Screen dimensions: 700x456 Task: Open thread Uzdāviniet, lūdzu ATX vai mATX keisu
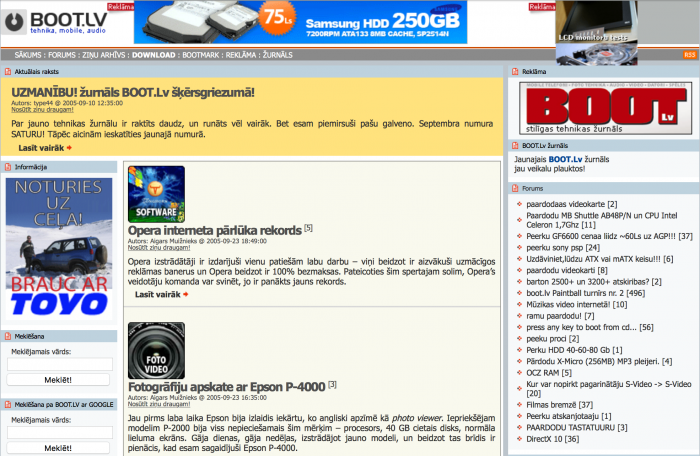pos(600,259)
